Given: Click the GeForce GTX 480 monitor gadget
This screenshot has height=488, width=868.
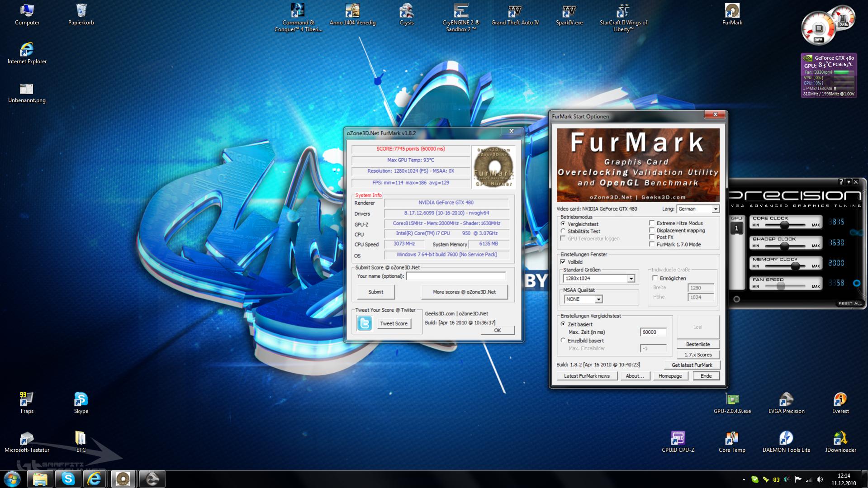Looking at the screenshot, I should tap(828, 76).
